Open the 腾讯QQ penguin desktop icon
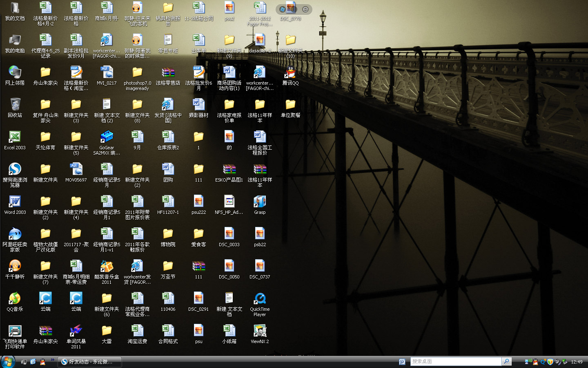The width and height of the screenshot is (588, 368). pos(290,73)
